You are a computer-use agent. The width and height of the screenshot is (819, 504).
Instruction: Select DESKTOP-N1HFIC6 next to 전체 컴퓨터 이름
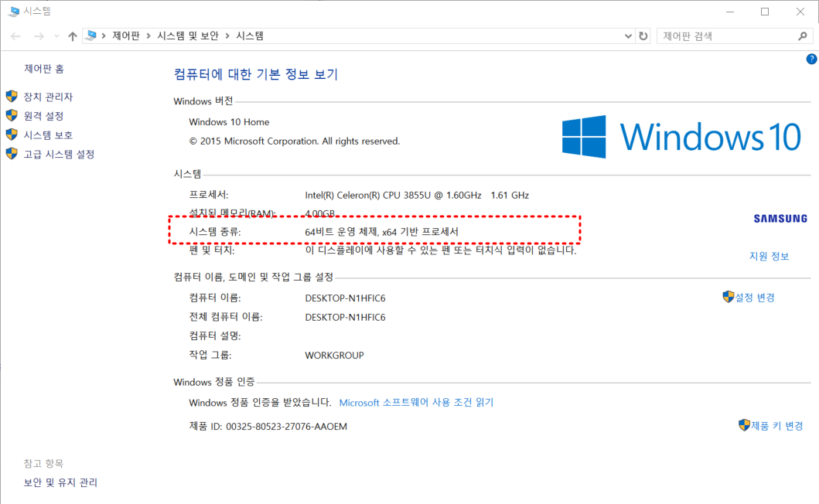(x=345, y=317)
